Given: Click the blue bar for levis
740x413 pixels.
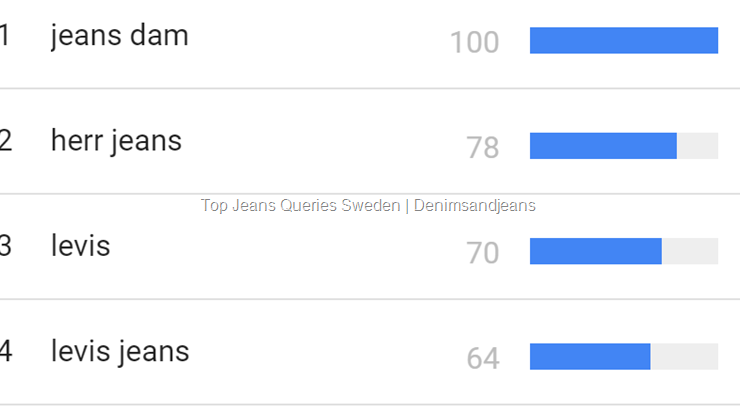Looking at the screenshot, I should pyautogui.click(x=595, y=251).
